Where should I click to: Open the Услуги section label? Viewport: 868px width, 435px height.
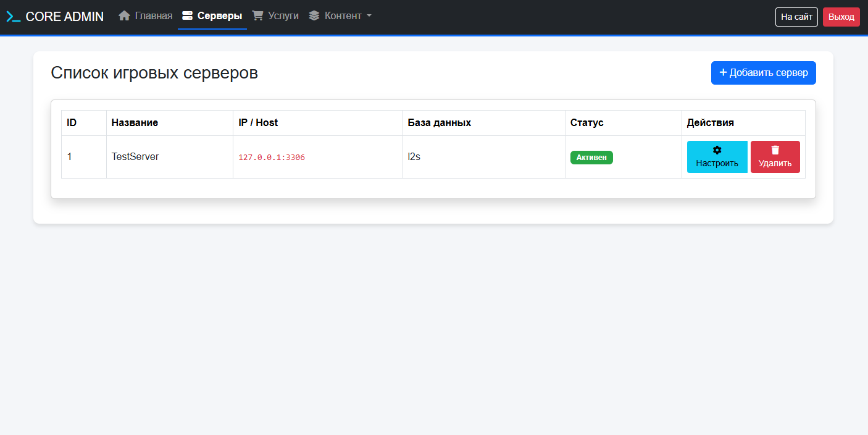283,15
